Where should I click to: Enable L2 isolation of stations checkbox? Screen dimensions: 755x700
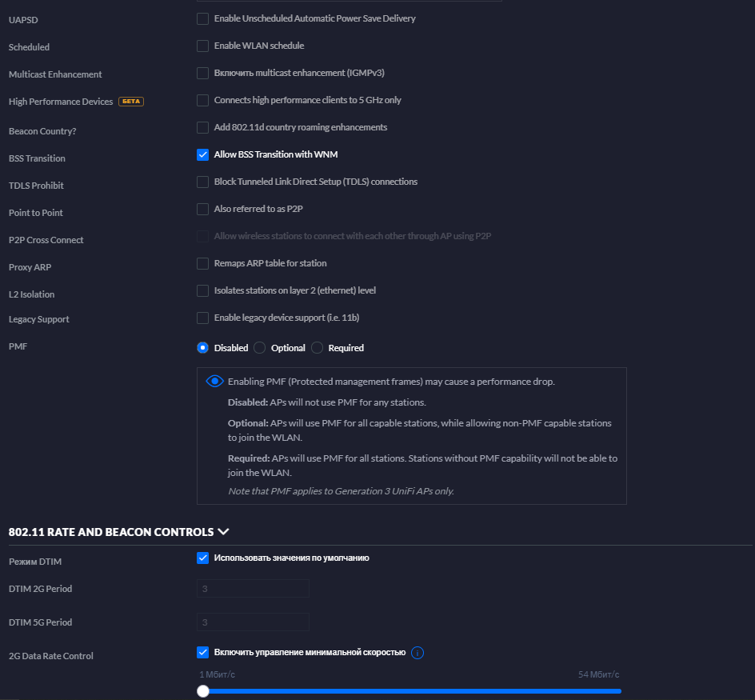pos(203,290)
